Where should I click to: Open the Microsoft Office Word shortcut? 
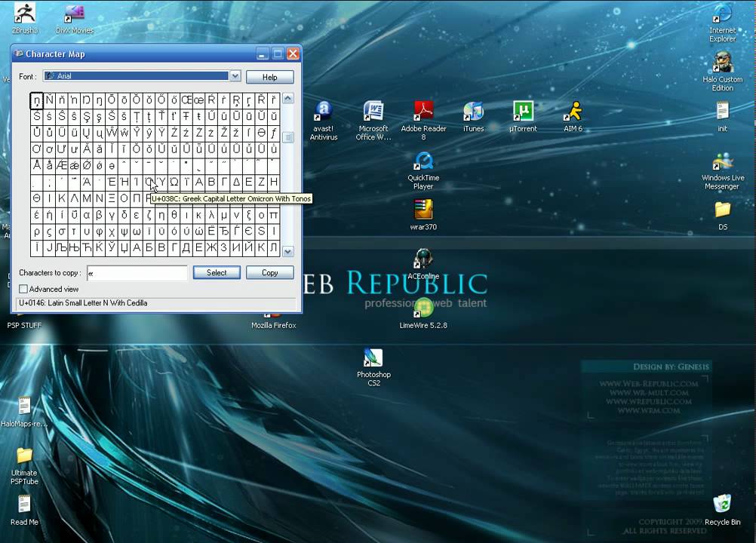[373, 120]
